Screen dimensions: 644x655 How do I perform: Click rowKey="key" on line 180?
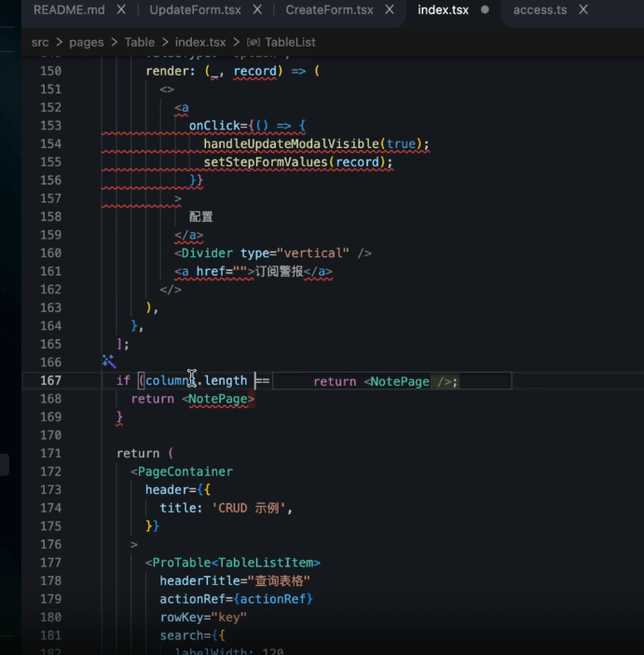click(203, 617)
